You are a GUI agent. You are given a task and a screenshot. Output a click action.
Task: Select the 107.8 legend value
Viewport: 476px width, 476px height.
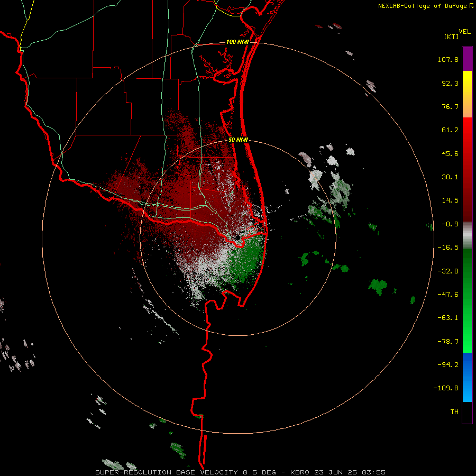[448, 59]
